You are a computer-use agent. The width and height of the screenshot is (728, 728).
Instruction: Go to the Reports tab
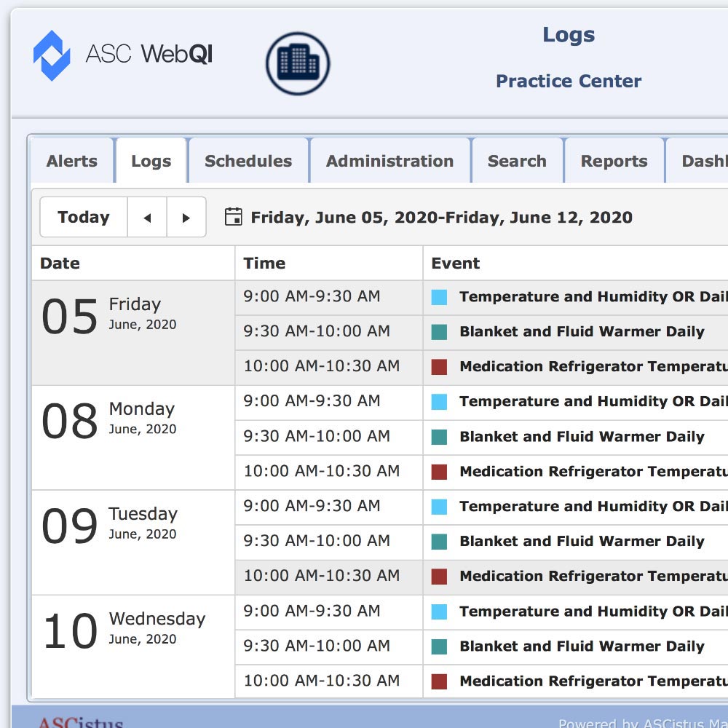pos(614,161)
